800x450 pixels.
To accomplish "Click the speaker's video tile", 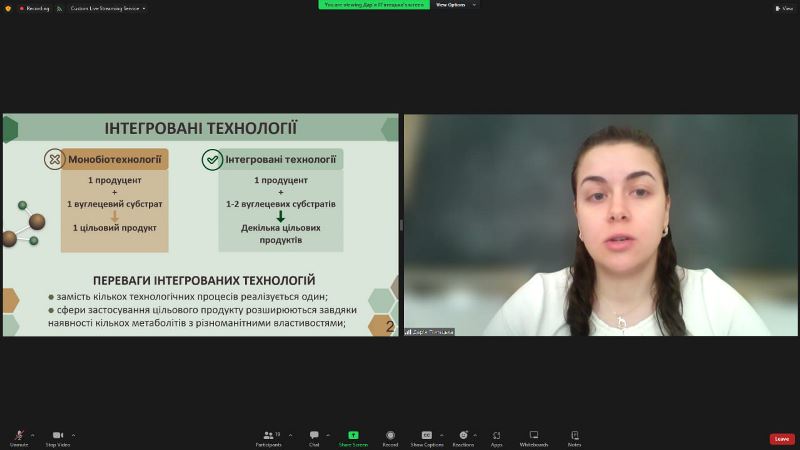I will click(x=601, y=224).
